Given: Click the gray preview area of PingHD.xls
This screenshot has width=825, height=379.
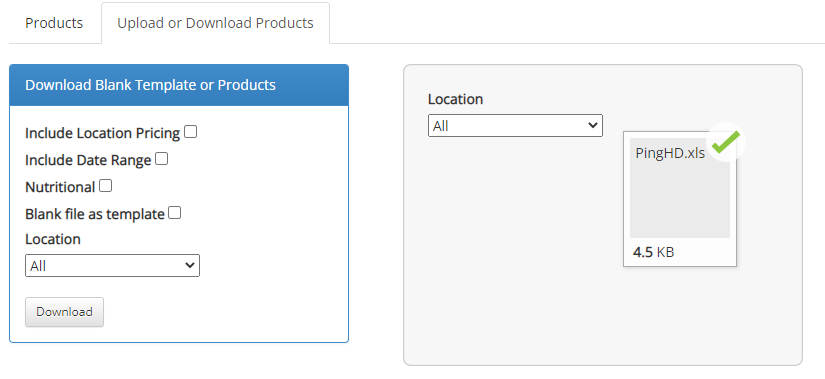Looking at the screenshot, I should [680, 200].
